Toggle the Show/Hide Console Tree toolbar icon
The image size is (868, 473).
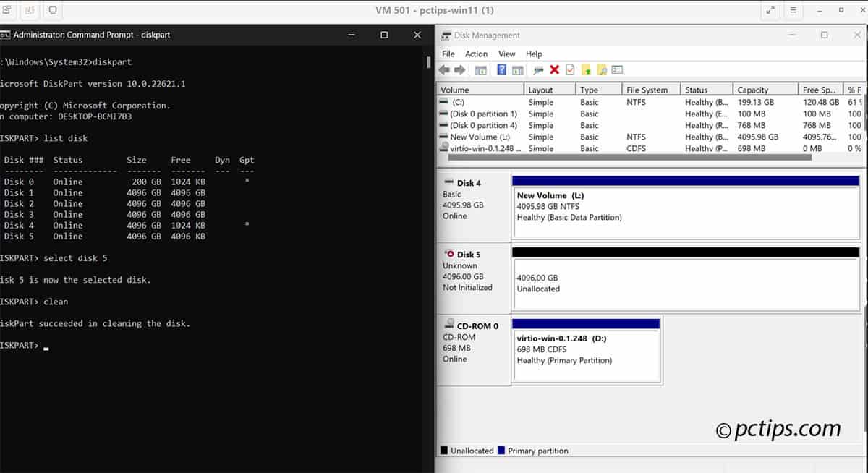point(481,69)
